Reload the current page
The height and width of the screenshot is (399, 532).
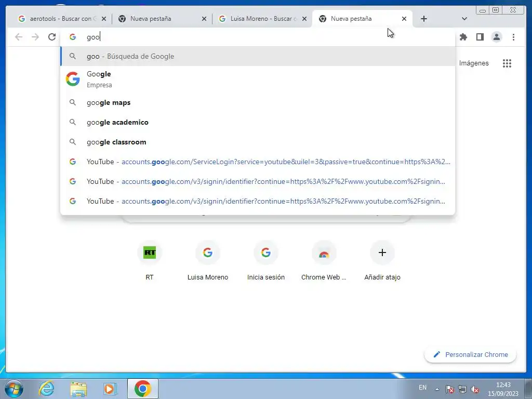click(52, 37)
